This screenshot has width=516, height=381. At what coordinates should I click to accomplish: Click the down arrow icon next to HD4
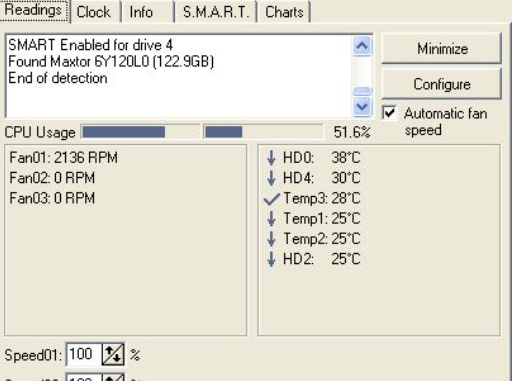point(271,178)
